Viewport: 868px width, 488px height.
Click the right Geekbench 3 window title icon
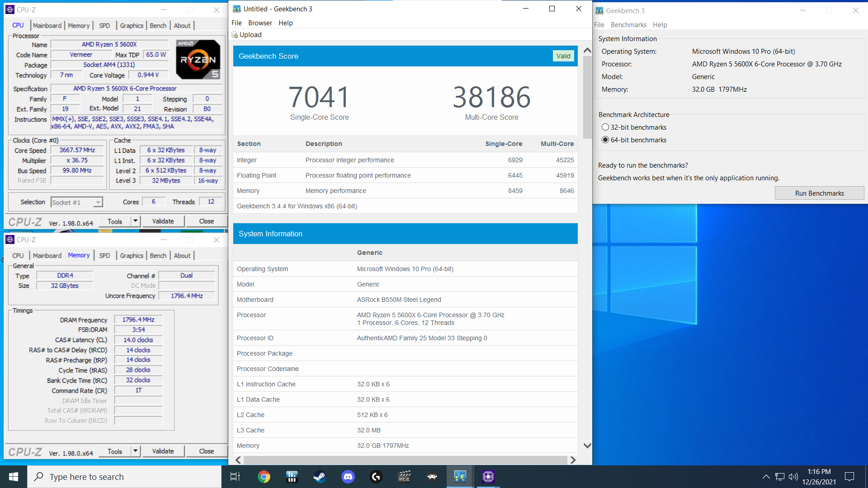coord(599,10)
